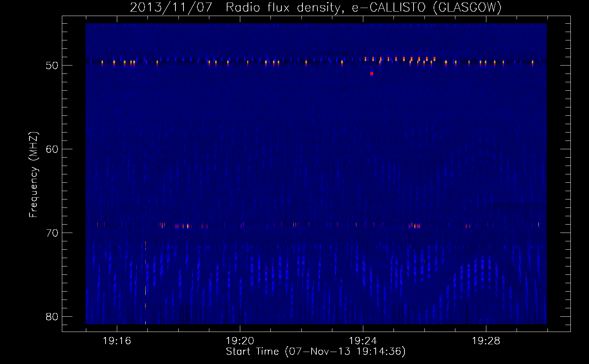Click the "19:16" time tick label
Image resolution: width=589 pixels, height=364 pixels.
click(117, 341)
